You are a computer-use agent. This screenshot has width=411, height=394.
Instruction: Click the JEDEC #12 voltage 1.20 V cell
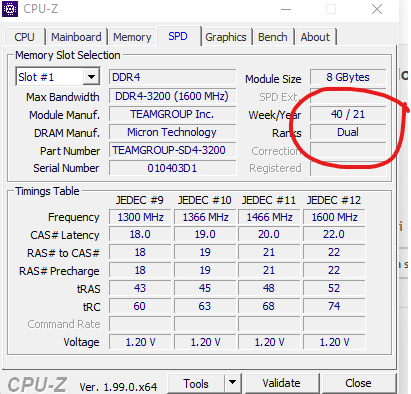pyautogui.click(x=334, y=342)
